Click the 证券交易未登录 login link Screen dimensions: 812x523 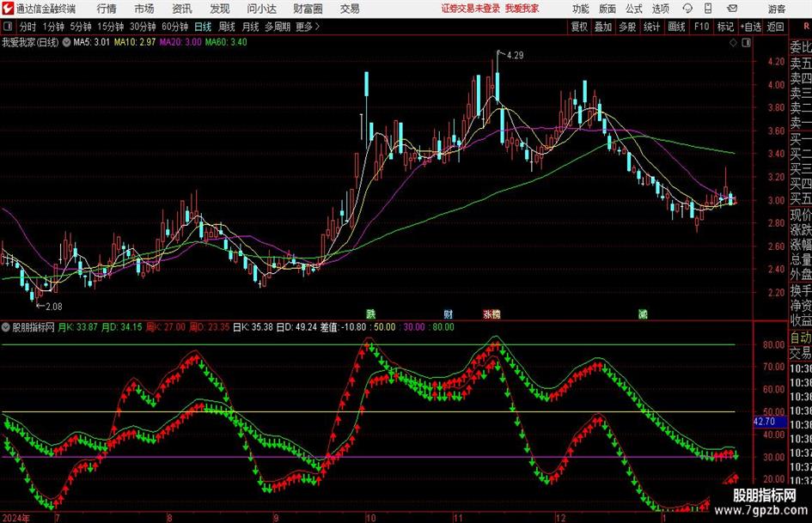(x=471, y=9)
